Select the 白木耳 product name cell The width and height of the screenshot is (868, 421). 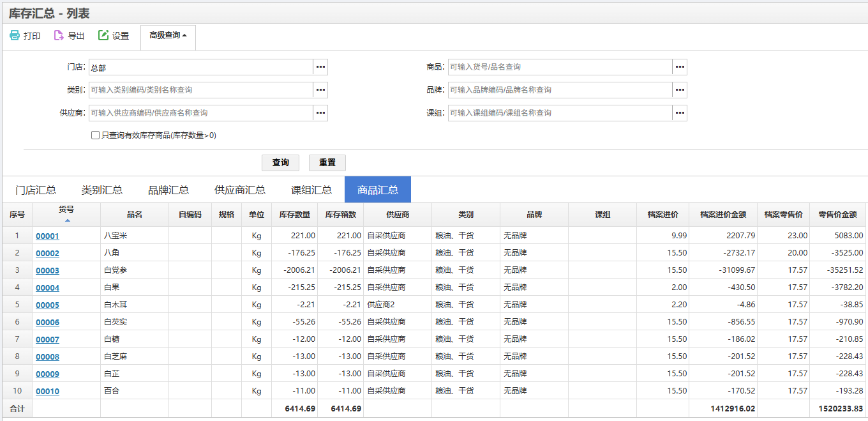(x=135, y=305)
